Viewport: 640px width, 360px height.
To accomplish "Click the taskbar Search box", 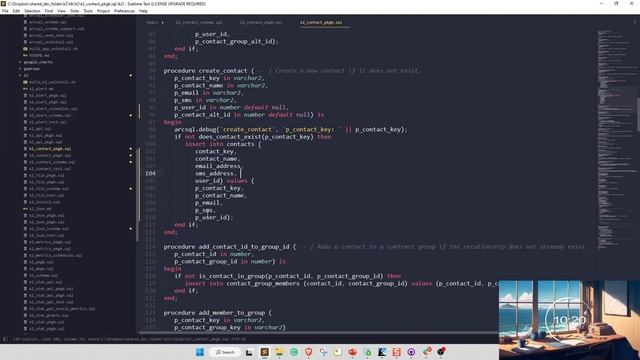I will coord(225,352).
